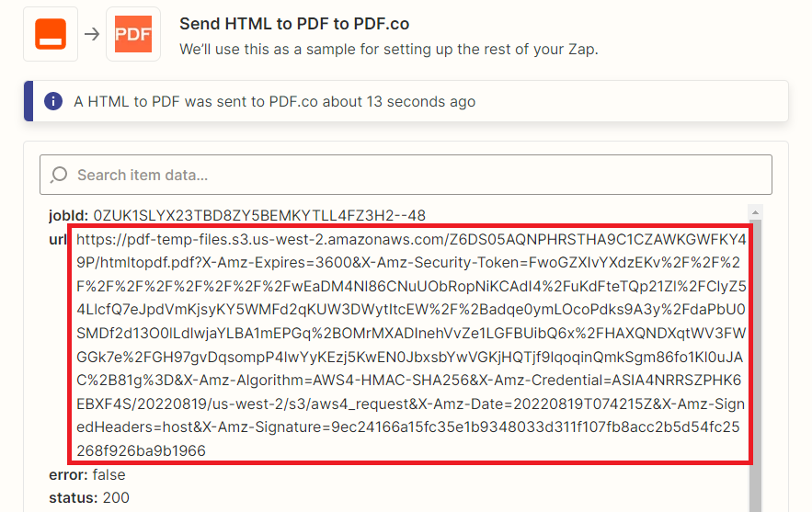Select the status field label
812x512 pixels.
pos(74,497)
